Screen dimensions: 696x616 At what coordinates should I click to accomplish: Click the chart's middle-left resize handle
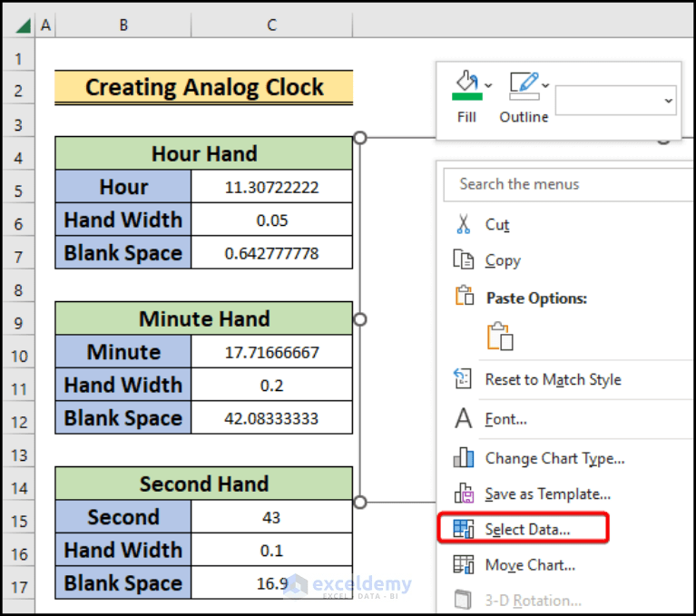coord(360,319)
